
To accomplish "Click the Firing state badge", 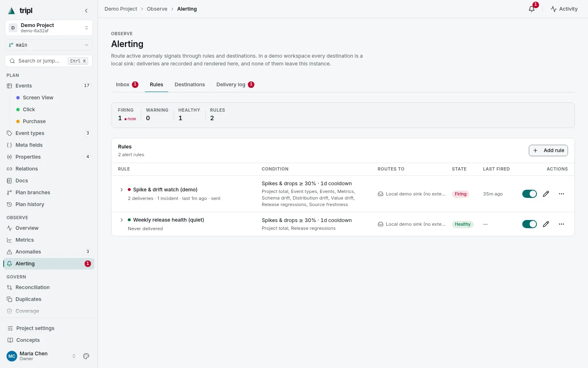I will [461, 194].
